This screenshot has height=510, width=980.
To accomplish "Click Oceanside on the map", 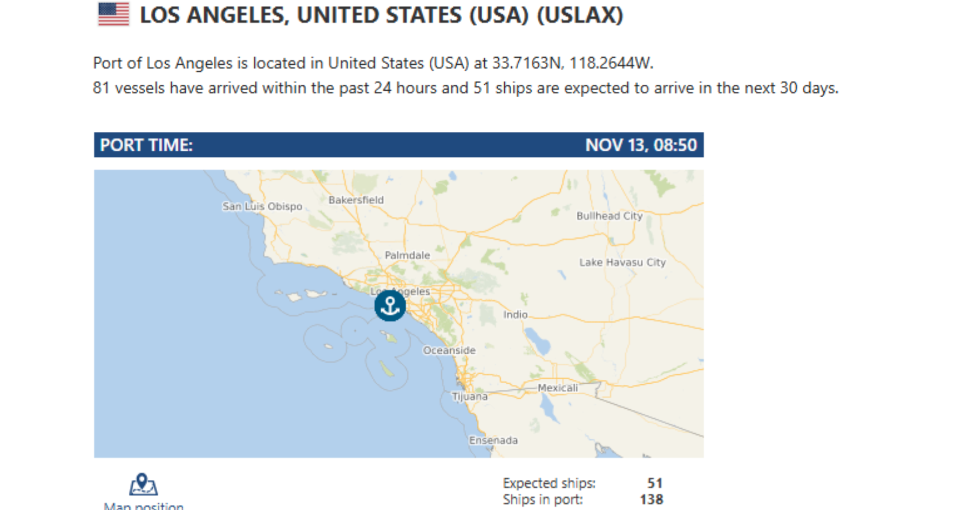I will point(449,350).
